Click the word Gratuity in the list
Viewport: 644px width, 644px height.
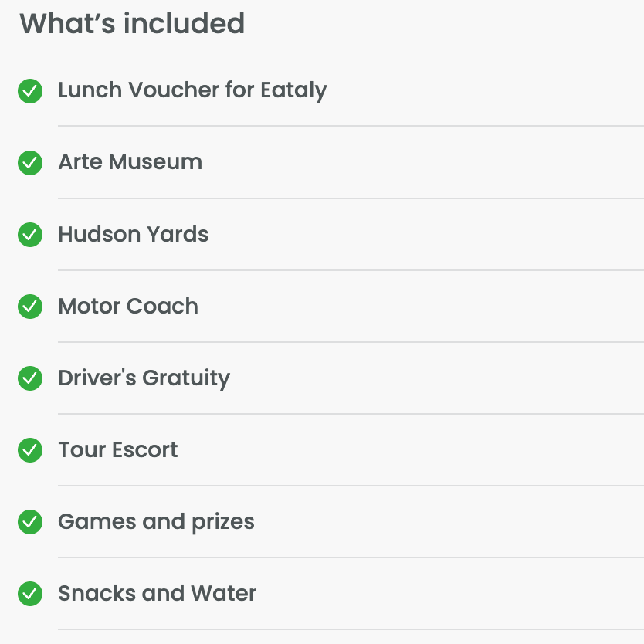(x=186, y=378)
